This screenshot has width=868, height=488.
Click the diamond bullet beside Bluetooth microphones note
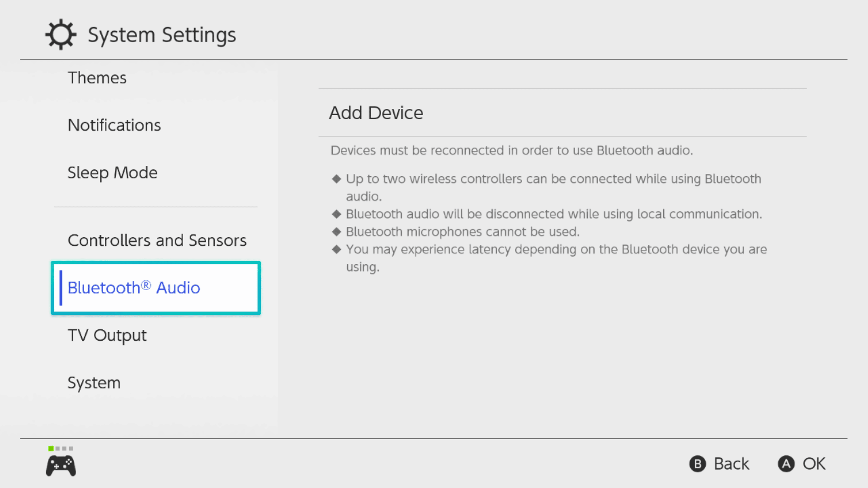tap(336, 232)
